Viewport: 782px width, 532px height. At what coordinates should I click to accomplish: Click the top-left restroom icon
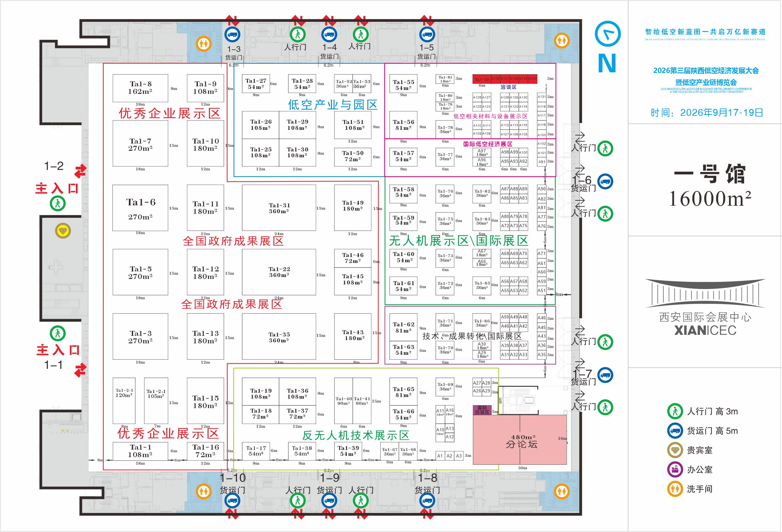point(203,44)
